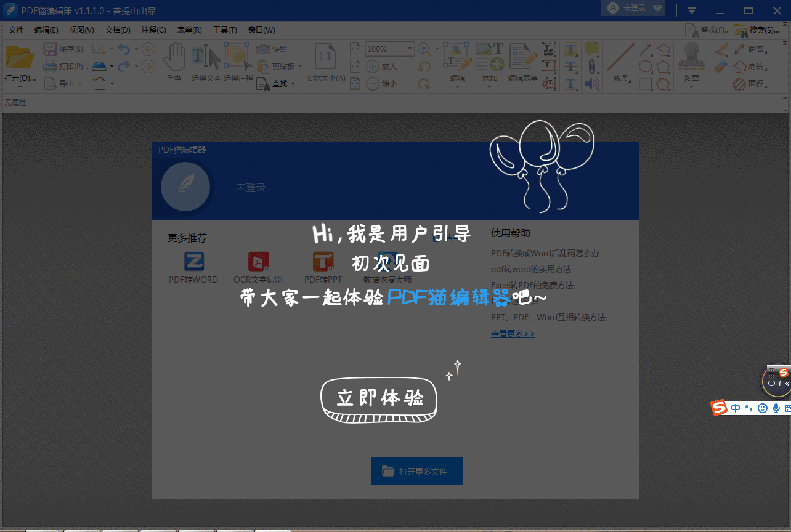Open the PDF转PPT tool icon
Screen dimensions: 791x532
pyautogui.click(x=323, y=260)
